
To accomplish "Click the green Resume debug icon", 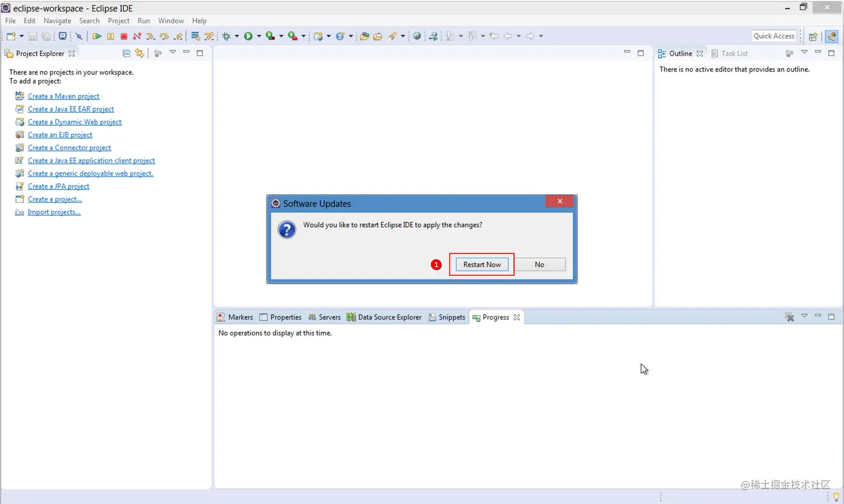I will pos(97,36).
